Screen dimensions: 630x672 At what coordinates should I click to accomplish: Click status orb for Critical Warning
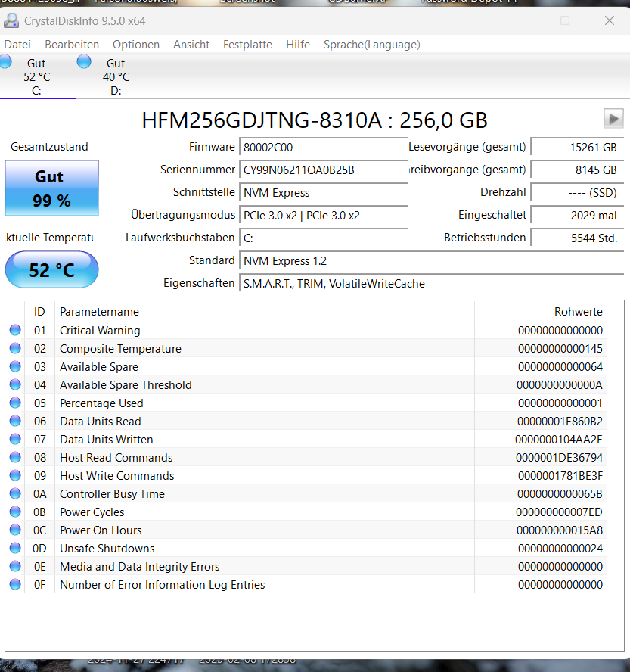[15, 330]
